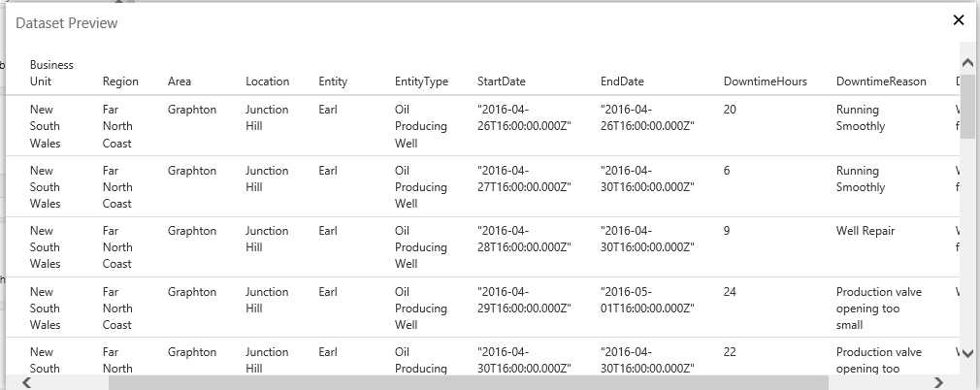Viewport: 980px width, 390px height.
Task: Select the DowntimeHours column header
Action: click(766, 81)
